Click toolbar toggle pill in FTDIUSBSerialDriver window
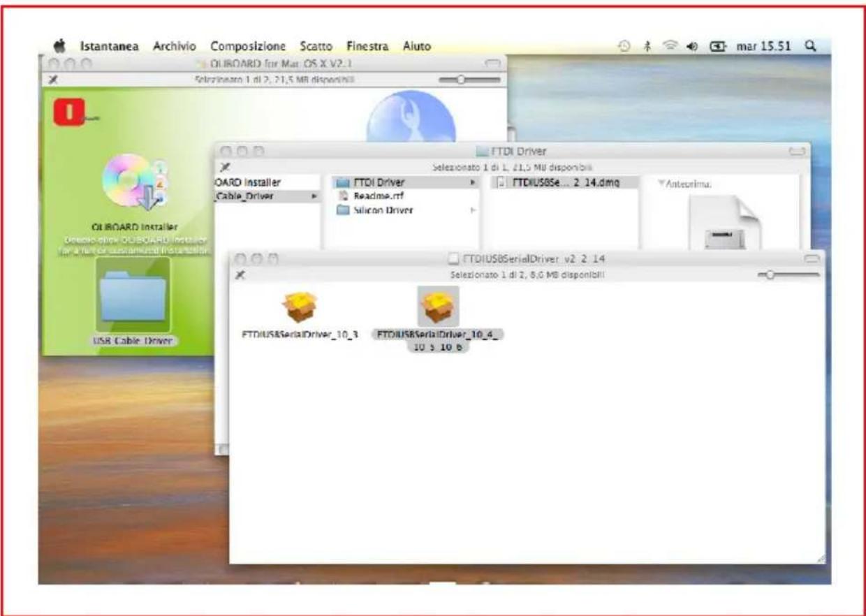This screenshot has width=866, height=616. [812, 259]
